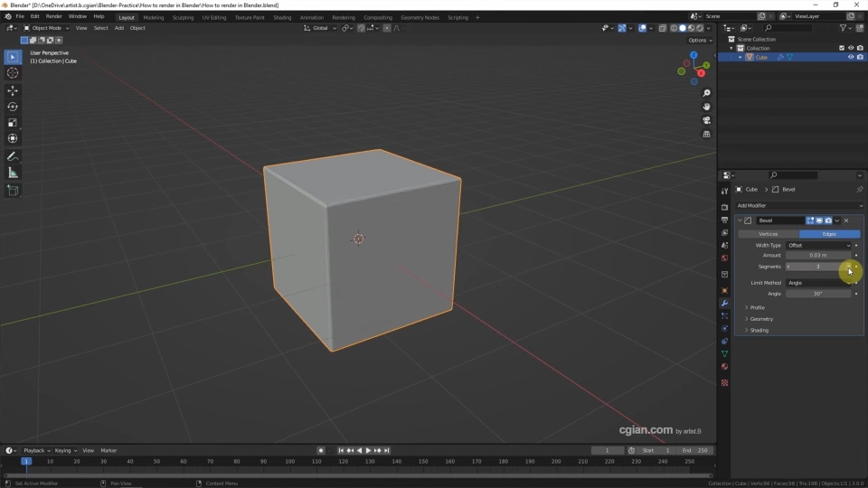Viewport: 868px width, 488px height.
Task: Open the Material properties tab
Action: 724,366
